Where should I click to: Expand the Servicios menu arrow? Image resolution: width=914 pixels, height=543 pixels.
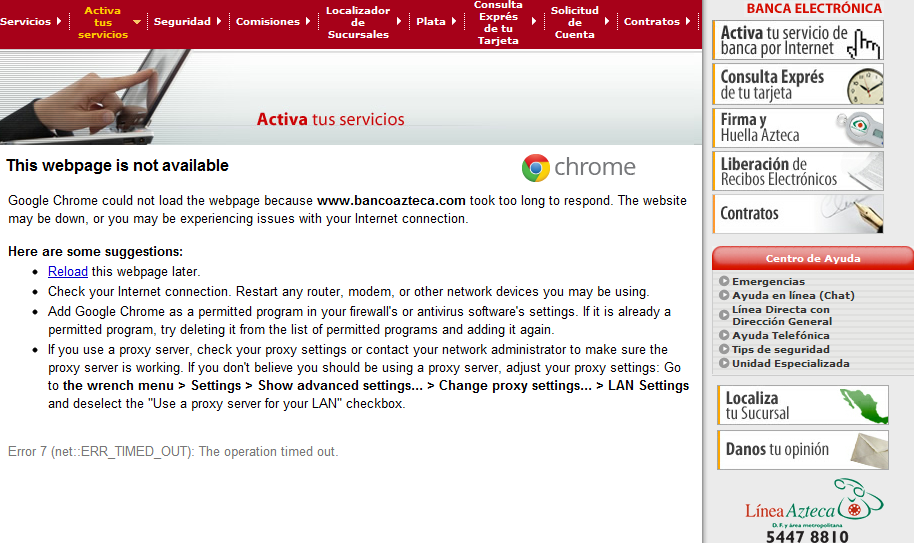tap(59, 21)
